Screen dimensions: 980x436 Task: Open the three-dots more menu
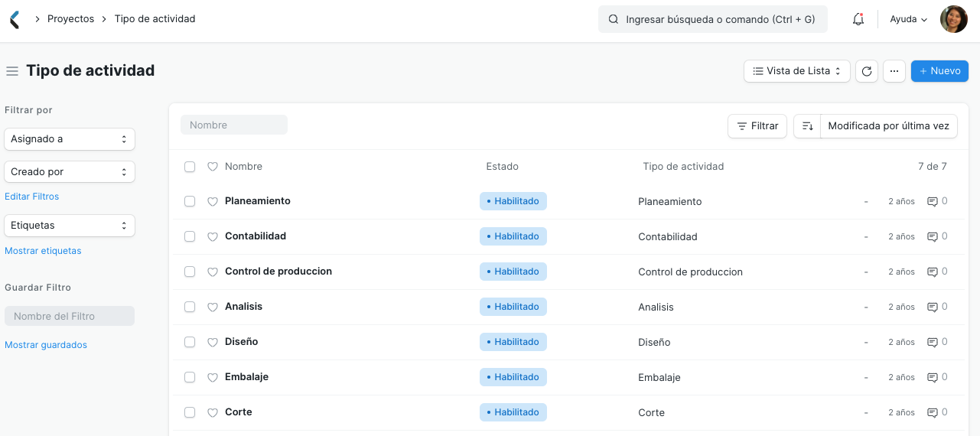894,71
